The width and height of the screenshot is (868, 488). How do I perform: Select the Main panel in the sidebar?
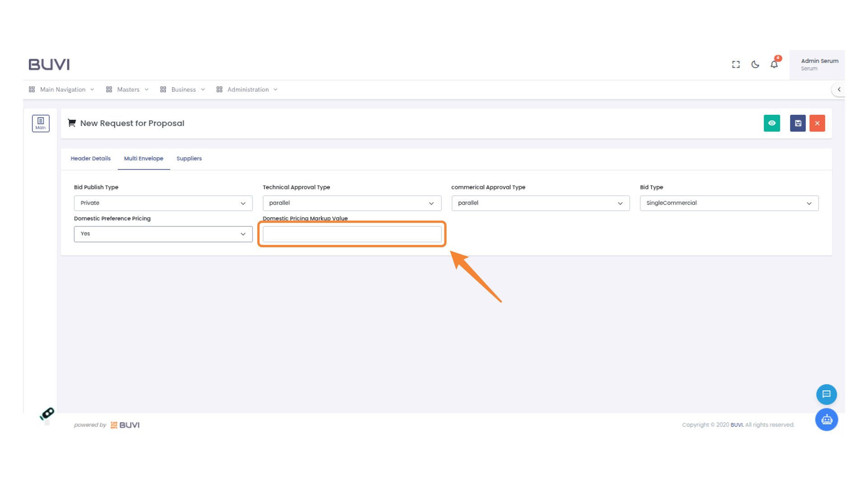pyautogui.click(x=41, y=123)
